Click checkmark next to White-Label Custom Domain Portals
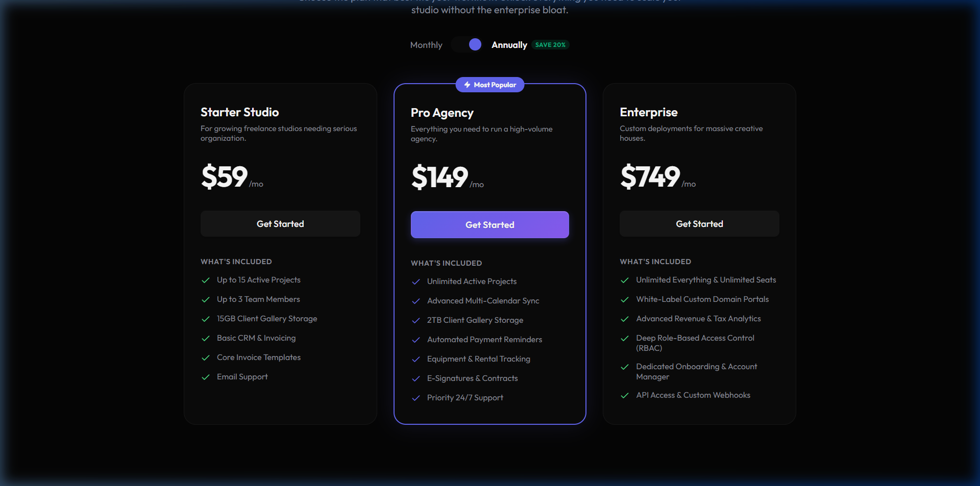Image resolution: width=980 pixels, height=486 pixels. click(x=624, y=299)
